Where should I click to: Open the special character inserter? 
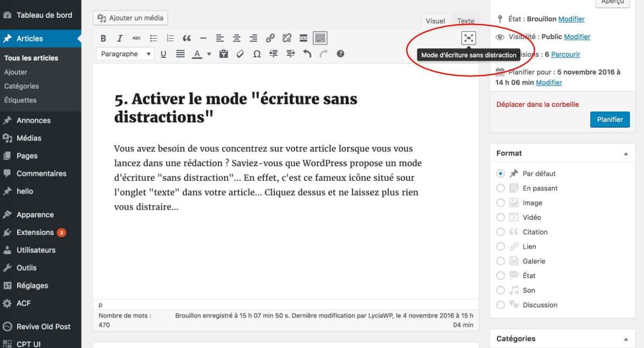pos(257,54)
